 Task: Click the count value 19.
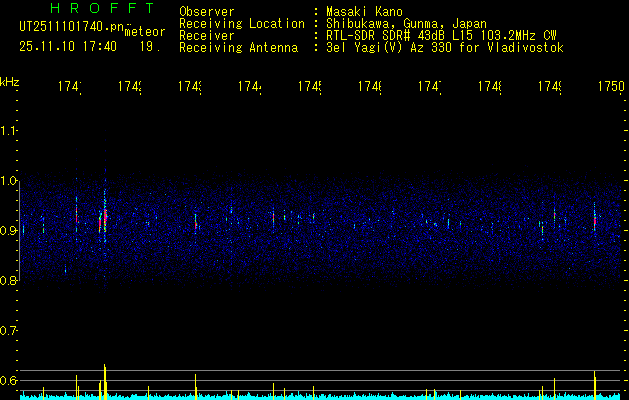point(150,47)
